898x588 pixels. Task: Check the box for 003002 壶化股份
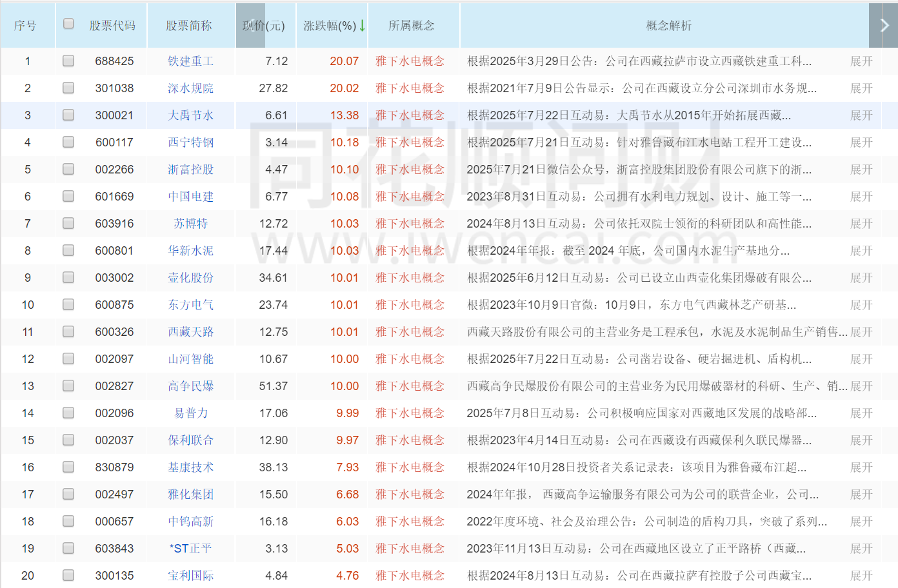[68, 277]
